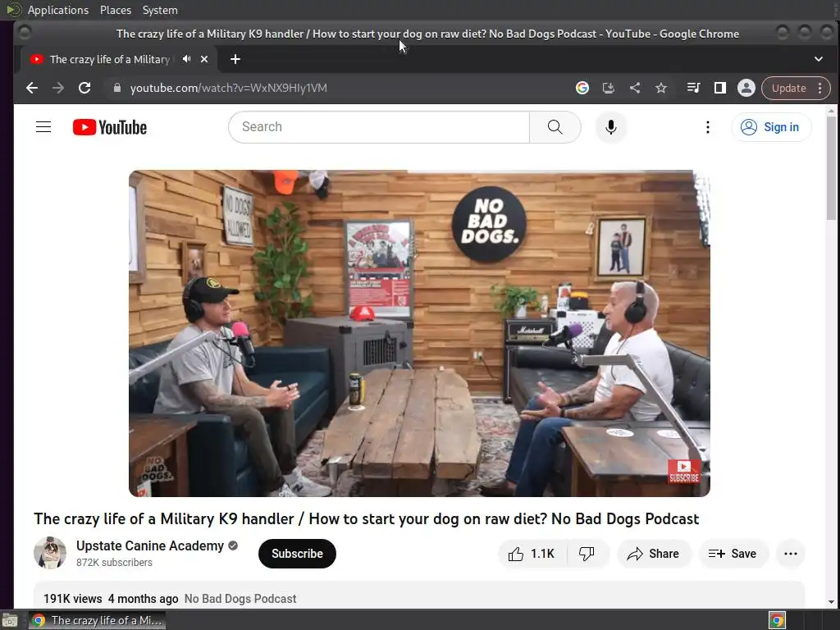Screen dimensions: 840x630
Task: Focus the YouTube Search input field
Action: (379, 127)
